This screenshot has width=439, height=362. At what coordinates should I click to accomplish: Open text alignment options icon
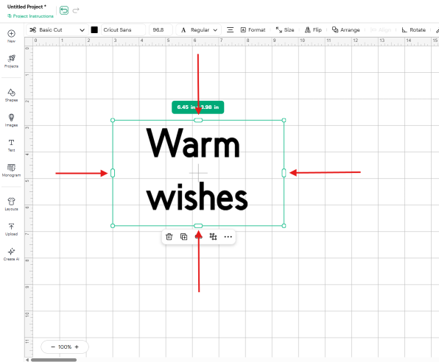pyautogui.click(x=230, y=30)
